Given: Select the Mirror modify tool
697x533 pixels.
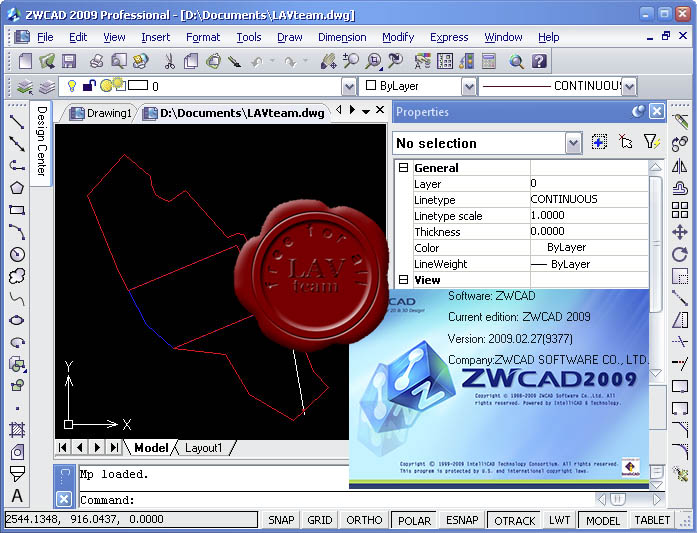Looking at the screenshot, I should click(680, 166).
